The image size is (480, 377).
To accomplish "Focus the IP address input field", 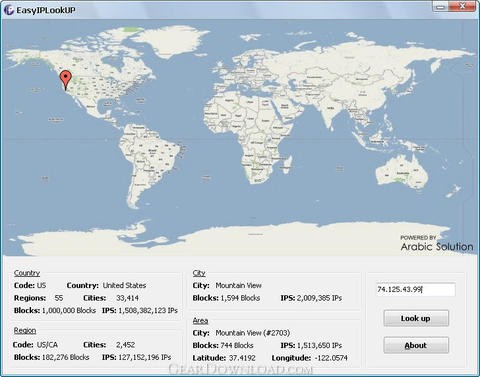I will tap(416, 289).
